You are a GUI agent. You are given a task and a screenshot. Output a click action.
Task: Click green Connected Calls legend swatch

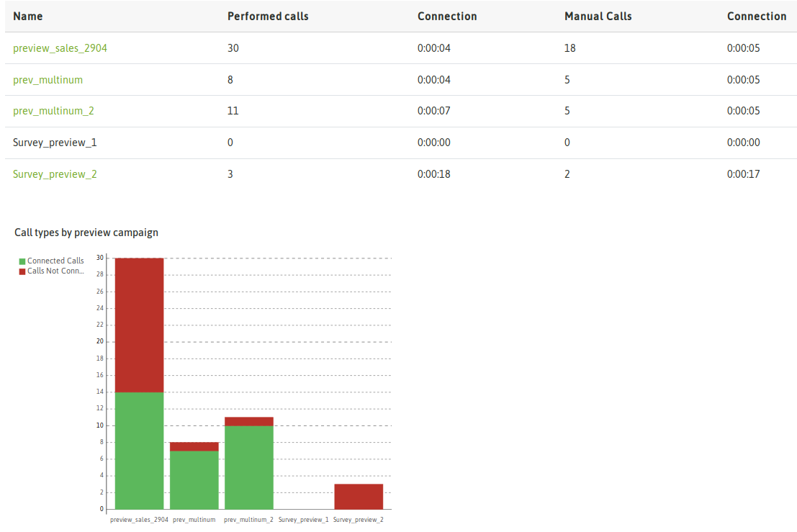click(x=22, y=261)
